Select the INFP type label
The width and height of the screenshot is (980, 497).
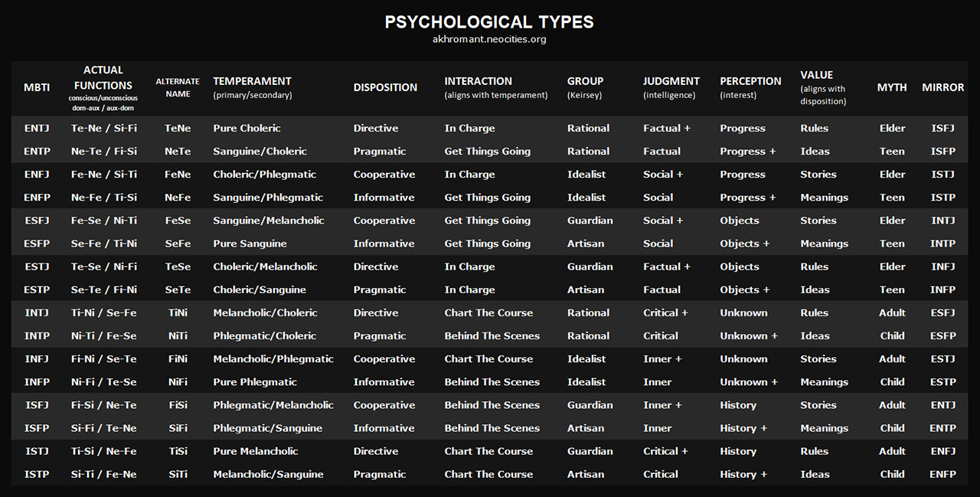coord(37,381)
